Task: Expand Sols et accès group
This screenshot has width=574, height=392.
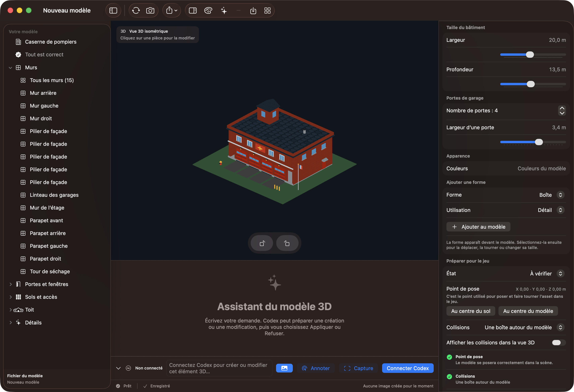Action: pos(10,297)
